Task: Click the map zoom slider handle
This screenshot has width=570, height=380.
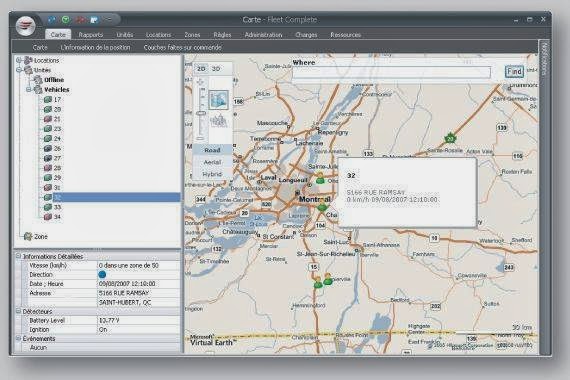Action: coord(201,113)
